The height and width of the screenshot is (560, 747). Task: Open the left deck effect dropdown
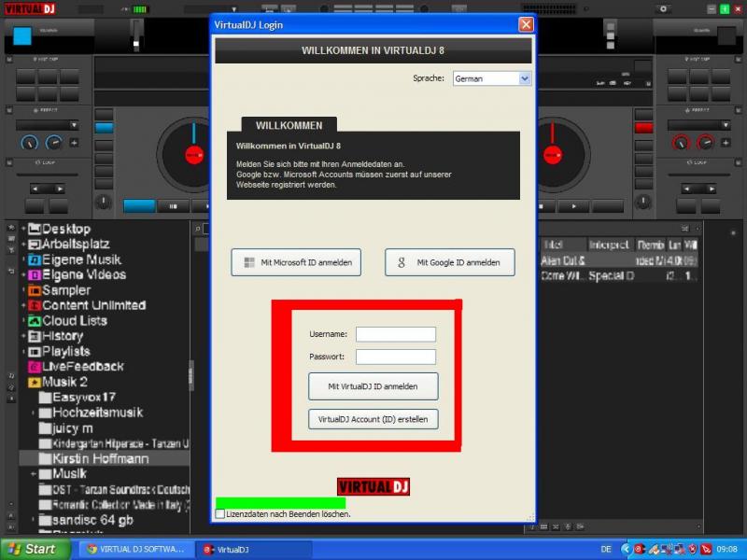coord(47,124)
